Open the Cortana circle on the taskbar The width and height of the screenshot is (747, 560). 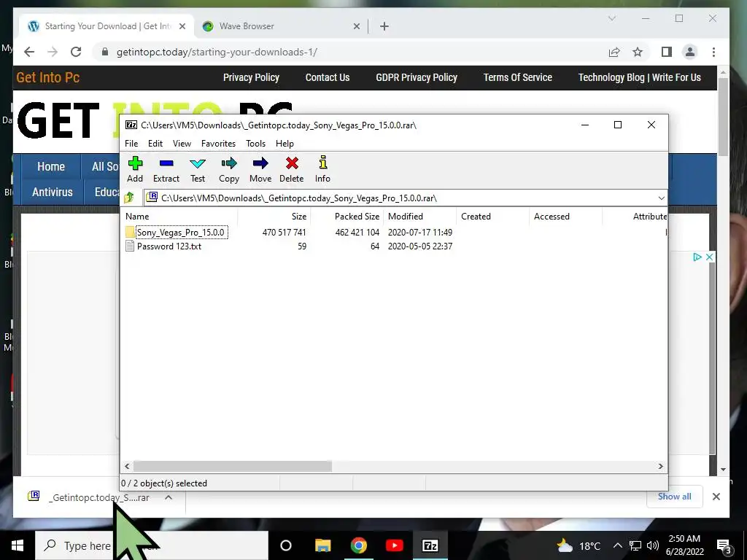pyautogui.click(x=286, y=545)
